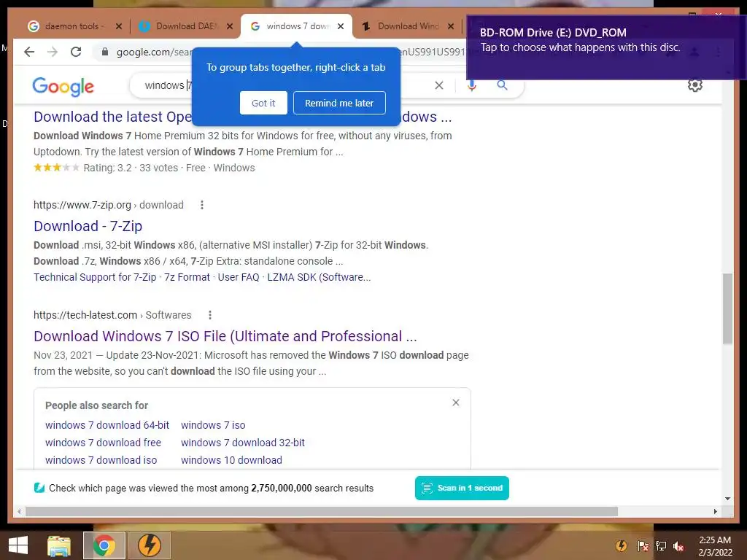Open Action Center flag tray icon
The height and width of the screenshot is (560, 747).
[643, 545]
